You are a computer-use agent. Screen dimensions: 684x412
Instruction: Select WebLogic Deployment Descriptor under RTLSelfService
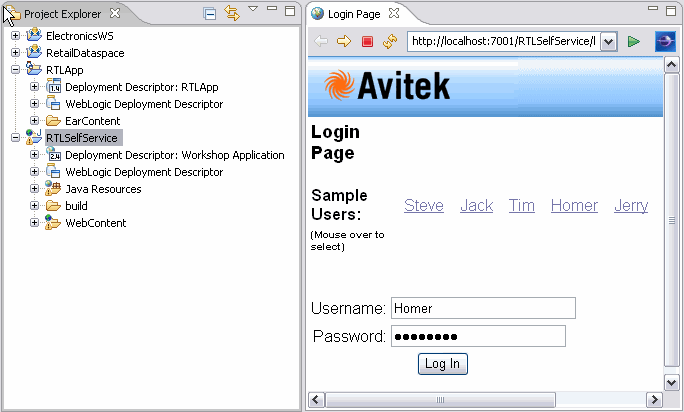144,172
